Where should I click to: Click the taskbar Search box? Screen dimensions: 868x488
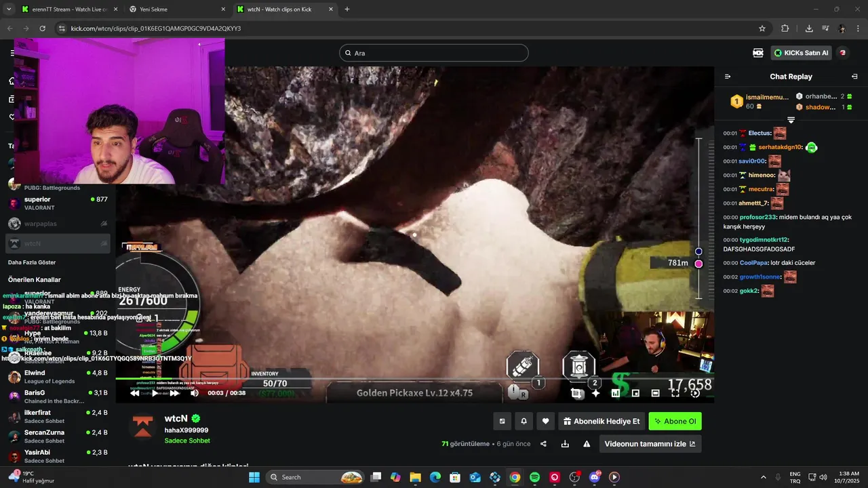(315, 477)
